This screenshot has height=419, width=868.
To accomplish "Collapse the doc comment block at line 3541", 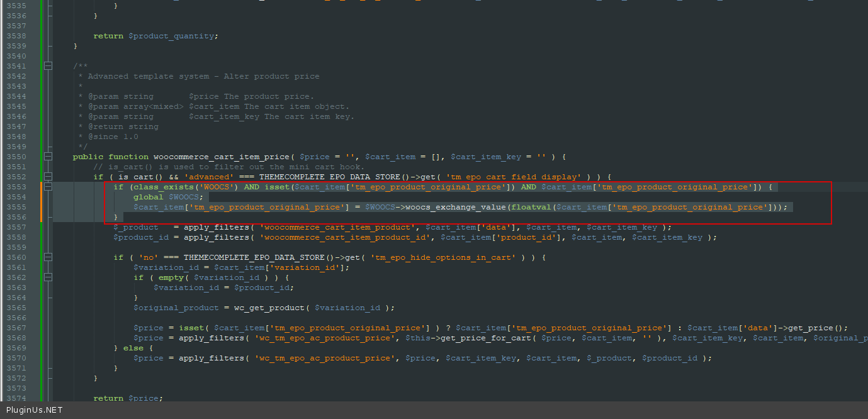I will point(48,66).
